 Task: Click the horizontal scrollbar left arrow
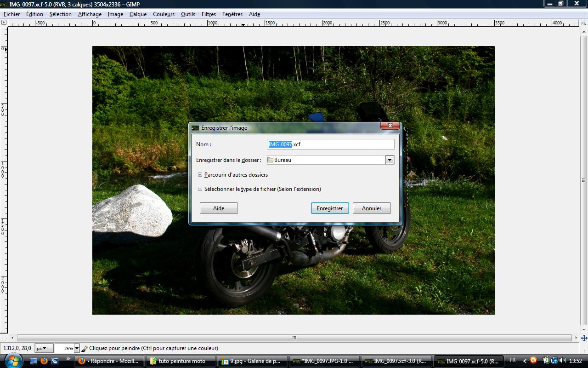click(12, 338)
